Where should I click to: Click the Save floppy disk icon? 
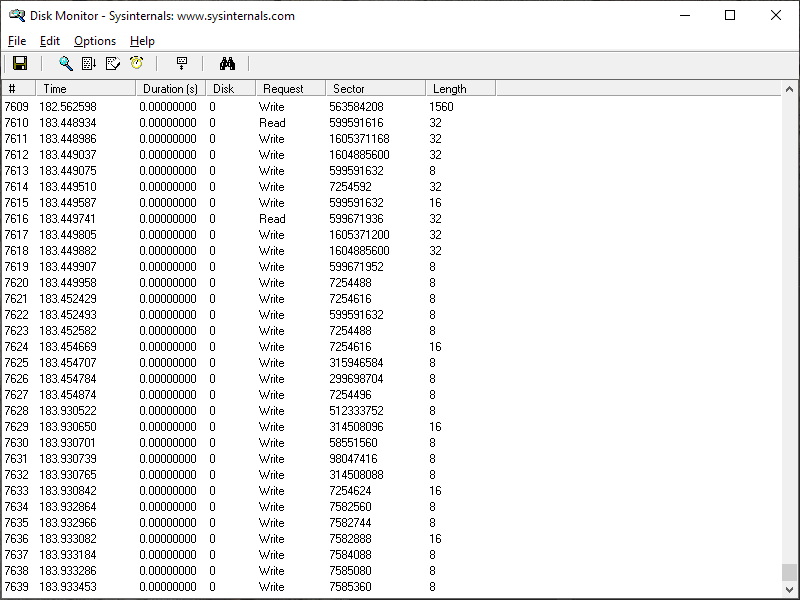tap(20, 64)
